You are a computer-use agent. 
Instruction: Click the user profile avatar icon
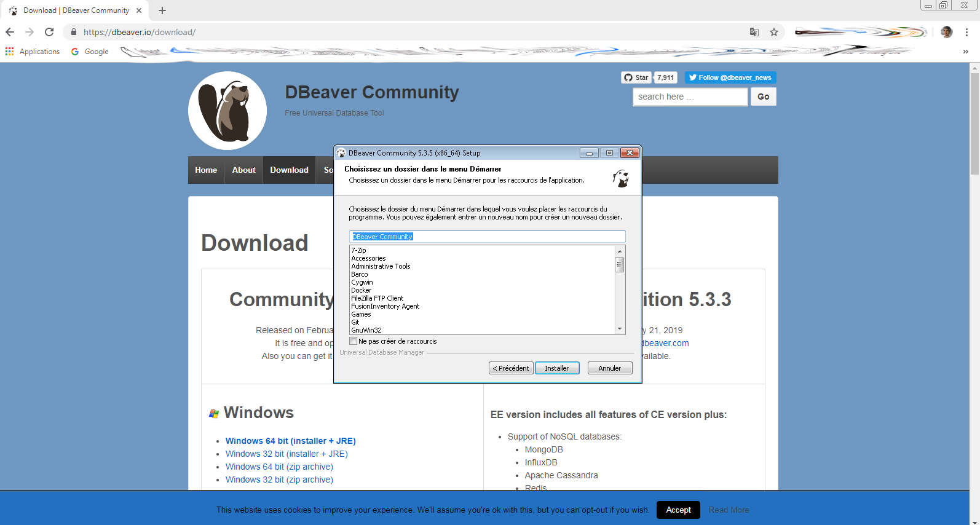947,32
